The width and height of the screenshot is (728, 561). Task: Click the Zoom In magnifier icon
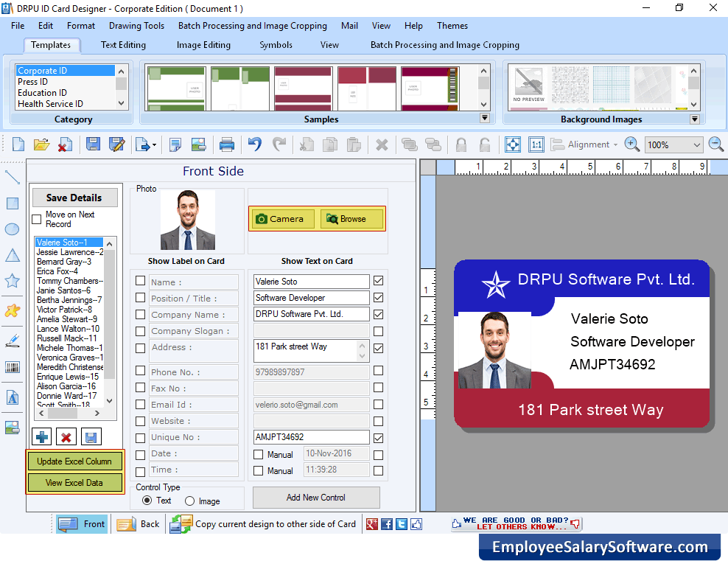pos(632,144)
